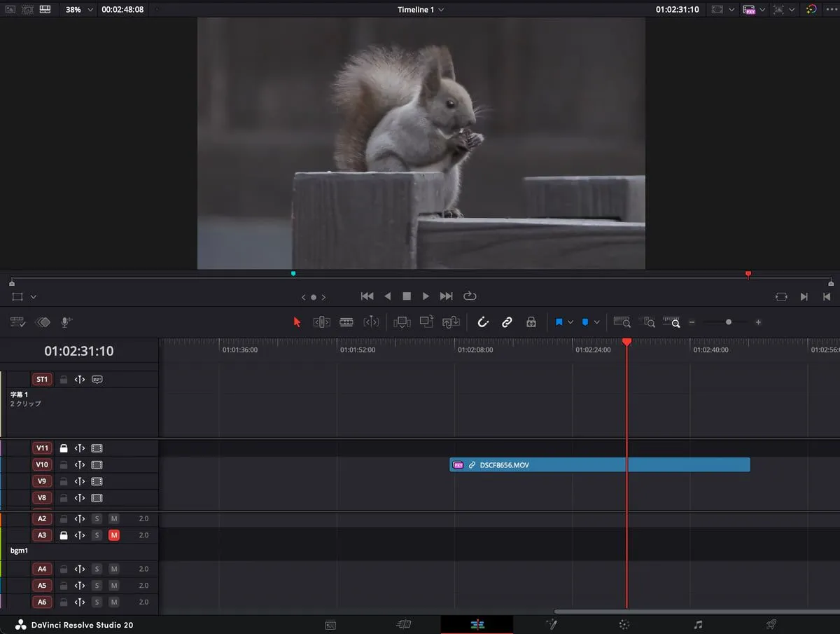The image size is (840, 634).
Task: Select the arrow Selection Mode tool
Action: [297, 322]
